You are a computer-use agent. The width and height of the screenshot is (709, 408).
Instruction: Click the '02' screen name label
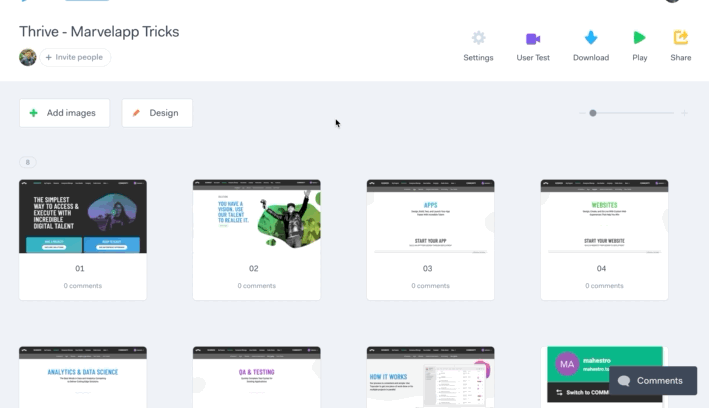click(254, 269)
